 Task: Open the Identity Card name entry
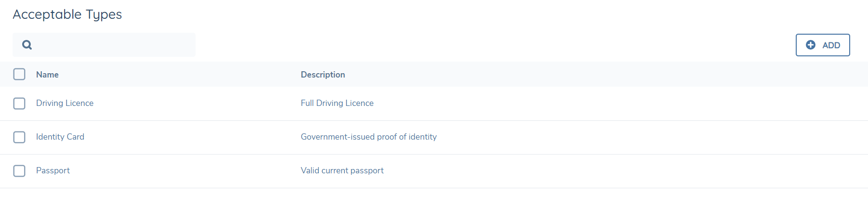tap(60, 137)
